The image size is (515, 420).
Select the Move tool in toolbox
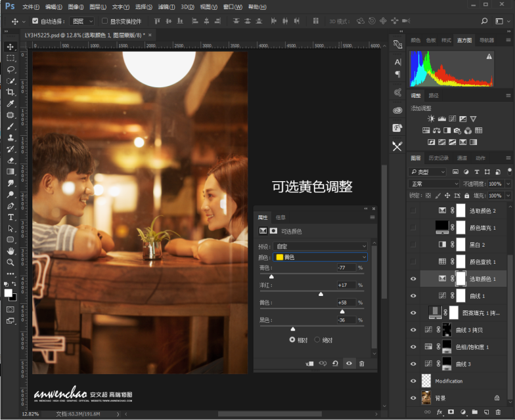(x=11, y=47)
